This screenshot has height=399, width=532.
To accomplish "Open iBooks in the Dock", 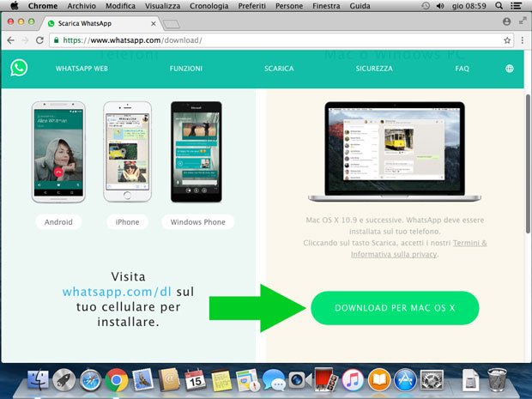I will [378, 380].
